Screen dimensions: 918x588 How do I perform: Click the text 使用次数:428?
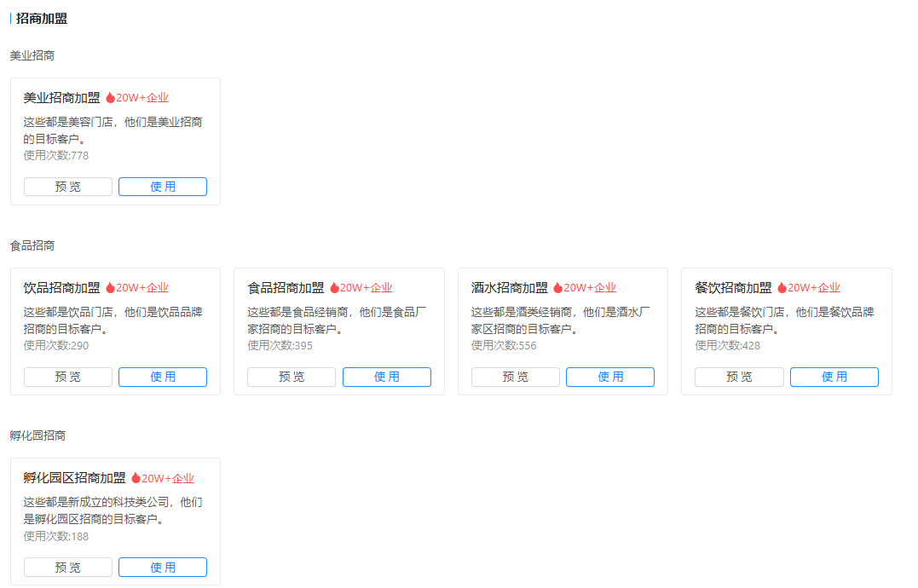pos(728,346)
